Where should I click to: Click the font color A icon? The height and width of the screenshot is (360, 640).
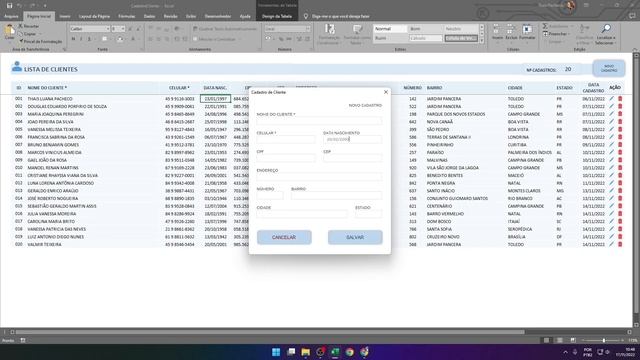[x=133, y=39]
